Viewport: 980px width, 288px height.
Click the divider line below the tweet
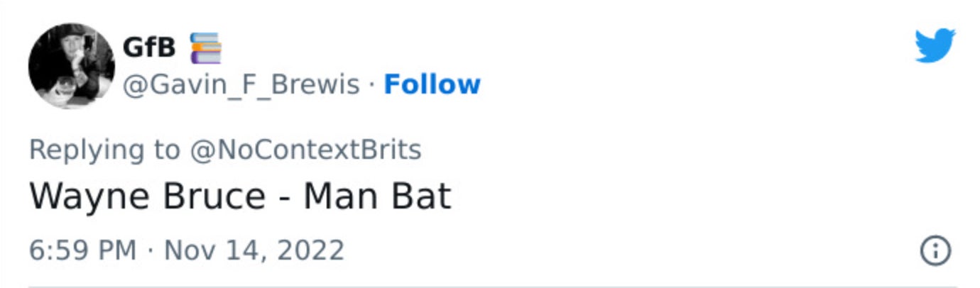pyautogui.click(x=490, y=287)
